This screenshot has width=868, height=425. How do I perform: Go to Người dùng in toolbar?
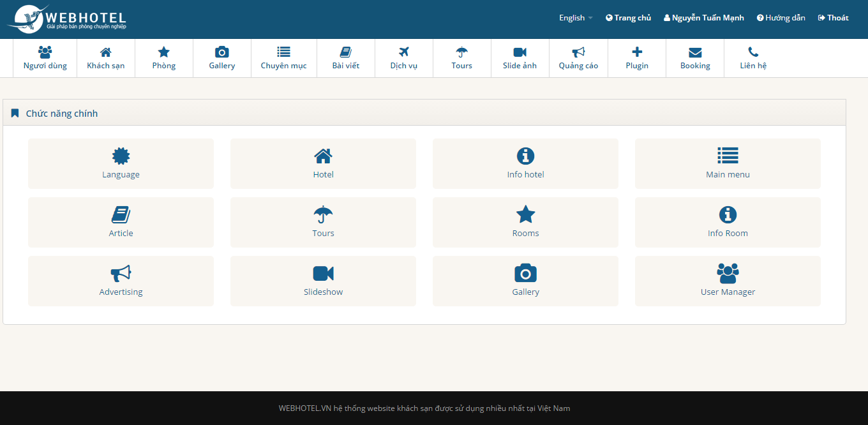pyautogui.click(x=45, y=58)
